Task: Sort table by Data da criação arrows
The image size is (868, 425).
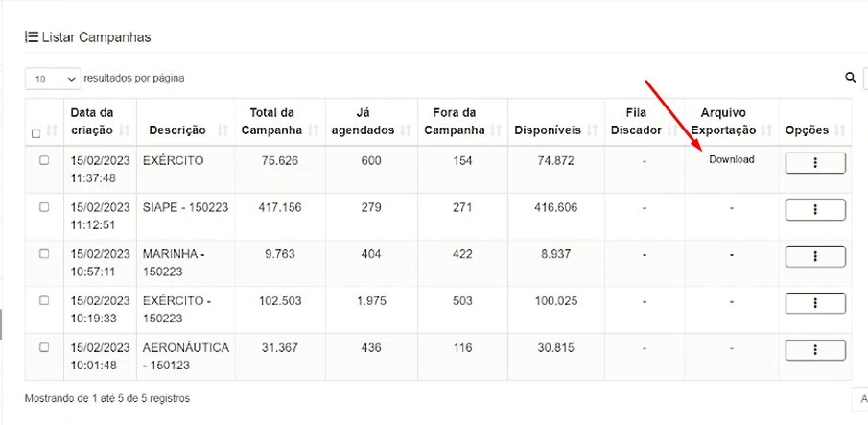Action: (125, 130)
